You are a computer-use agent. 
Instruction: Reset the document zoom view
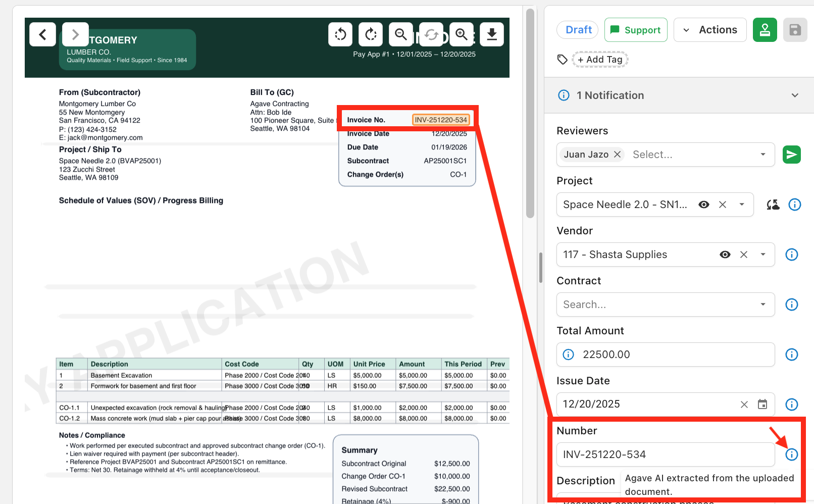coord(431,34)
